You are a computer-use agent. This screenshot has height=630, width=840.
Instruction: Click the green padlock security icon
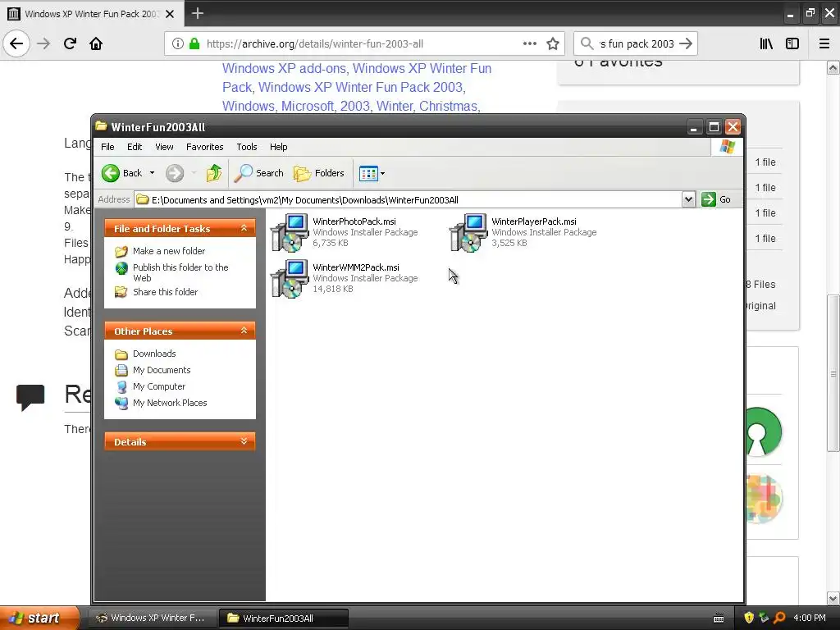194,44
